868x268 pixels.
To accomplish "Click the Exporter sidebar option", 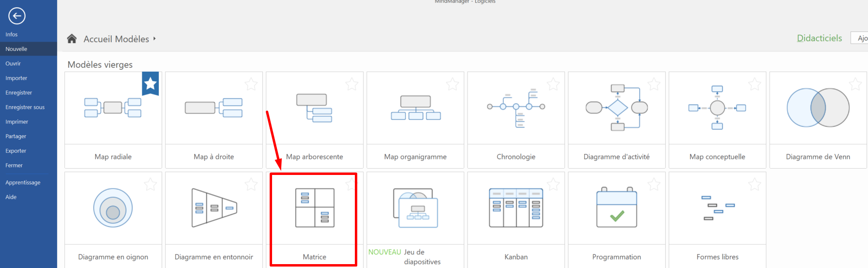I will tap(16, 151).
